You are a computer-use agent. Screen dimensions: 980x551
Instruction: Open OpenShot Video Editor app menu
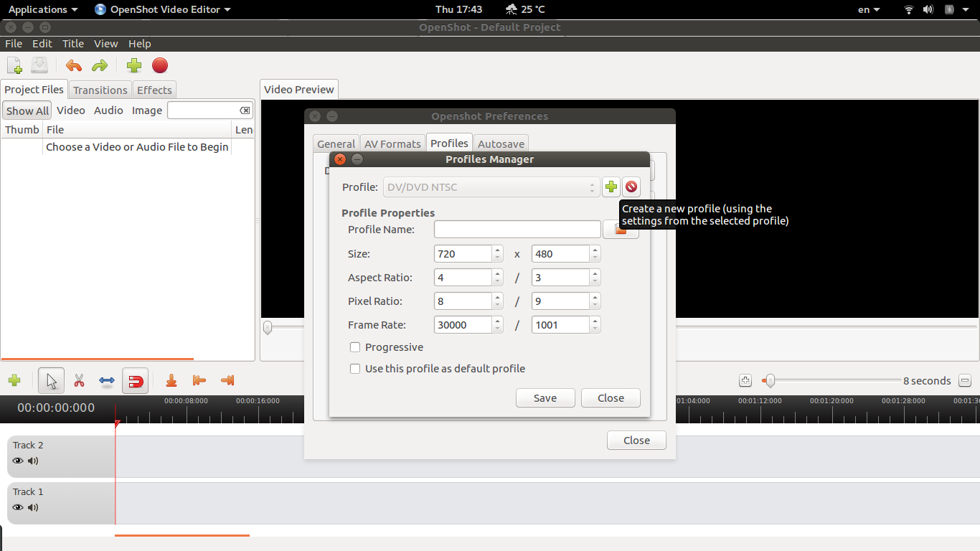pos(163,9)
